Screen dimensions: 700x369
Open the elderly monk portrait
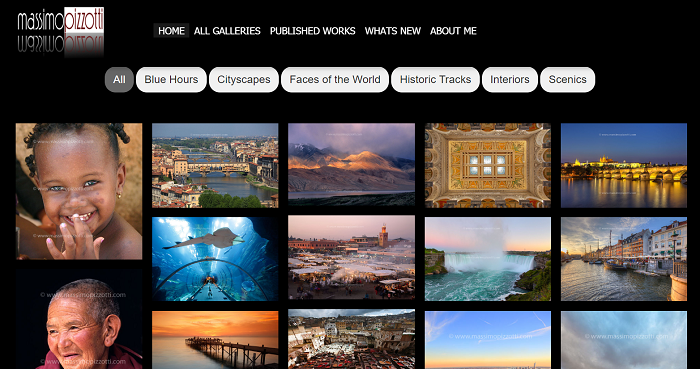pyautogui.click(x=79, y=319)
